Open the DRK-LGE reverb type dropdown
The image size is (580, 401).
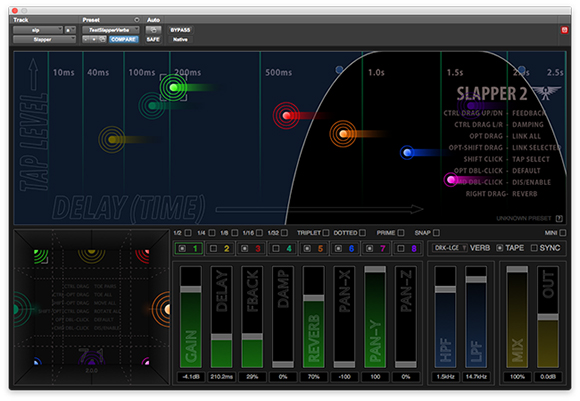pyautogui.click(x=450, y=248)
